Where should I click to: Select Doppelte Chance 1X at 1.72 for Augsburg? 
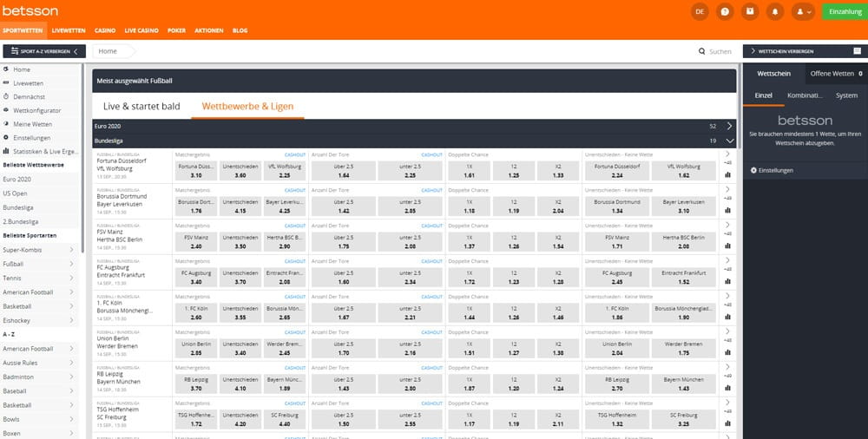pos(470,277)
